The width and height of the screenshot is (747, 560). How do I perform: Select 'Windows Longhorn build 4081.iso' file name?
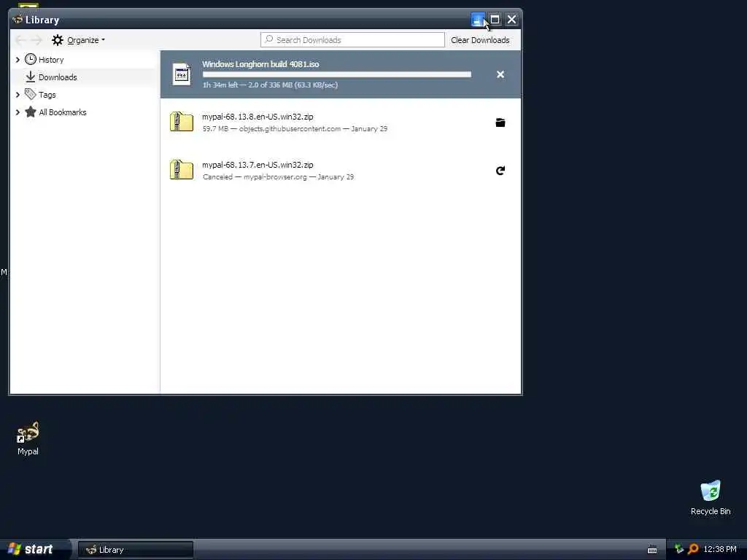point(260,64)
